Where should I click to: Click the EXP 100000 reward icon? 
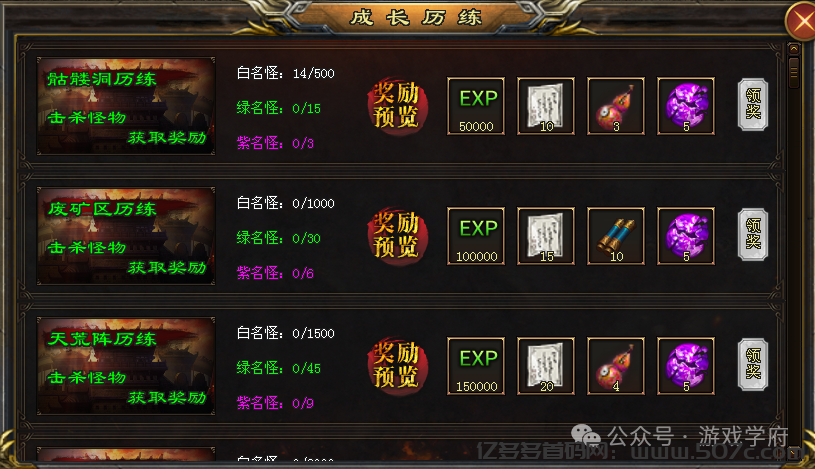[x=476, y=236]
